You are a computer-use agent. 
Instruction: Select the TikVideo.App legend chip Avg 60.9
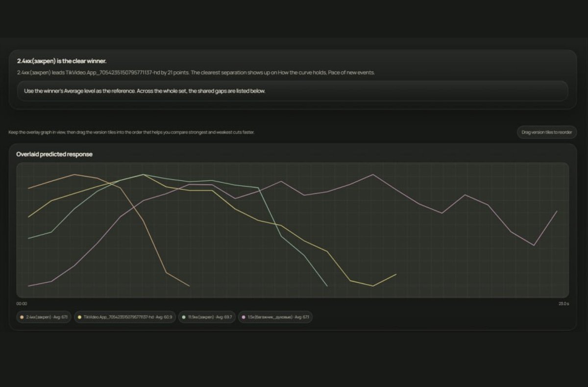125,317
